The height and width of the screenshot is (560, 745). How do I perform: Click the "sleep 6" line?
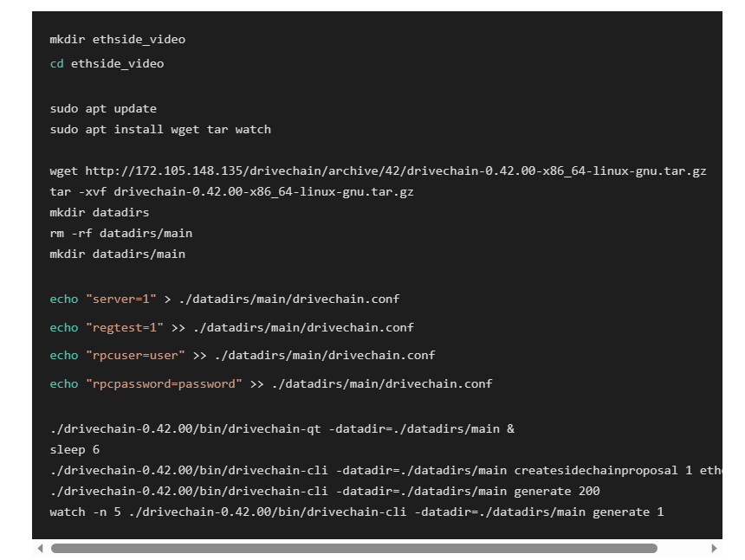click(74, 449)
